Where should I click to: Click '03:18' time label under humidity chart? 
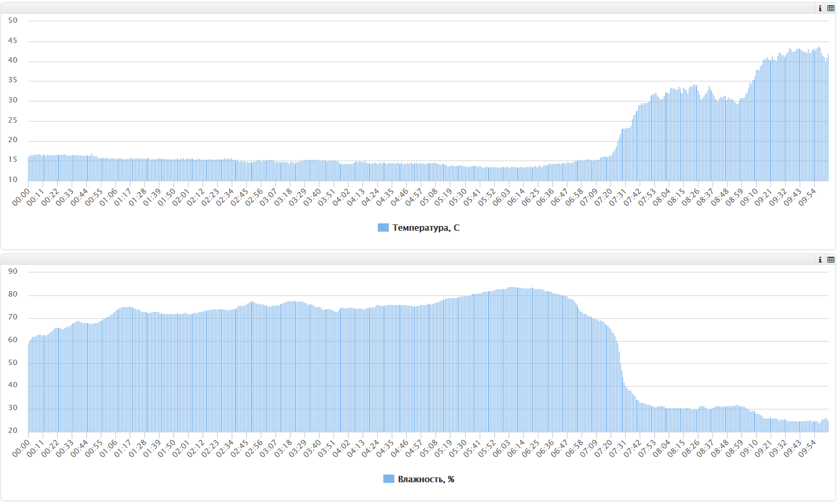pos(283,448)
